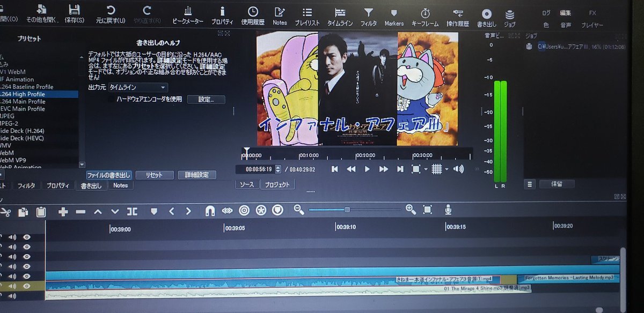
Task: Click ファイルの書き出し button
Action: point(108,175)
